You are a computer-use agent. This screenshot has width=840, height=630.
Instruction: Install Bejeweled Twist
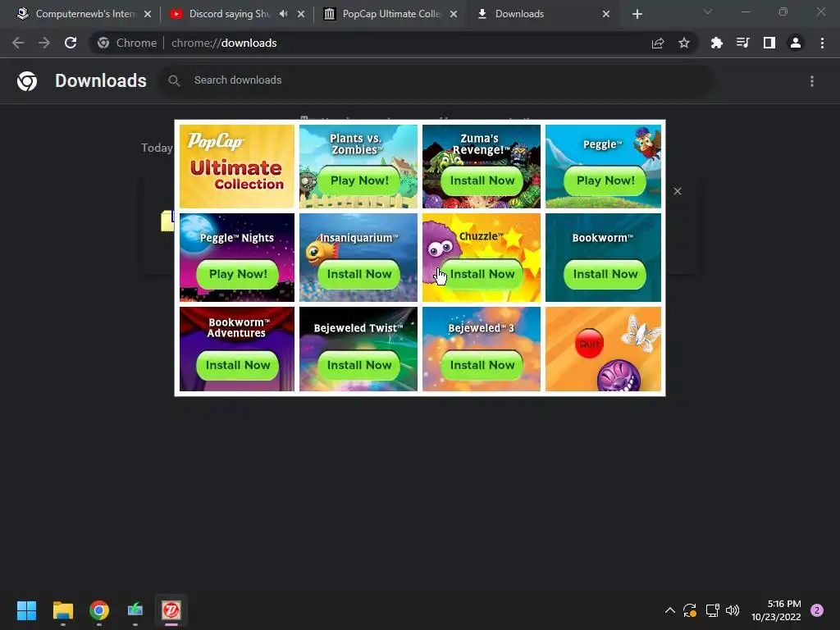pos(359,365)
